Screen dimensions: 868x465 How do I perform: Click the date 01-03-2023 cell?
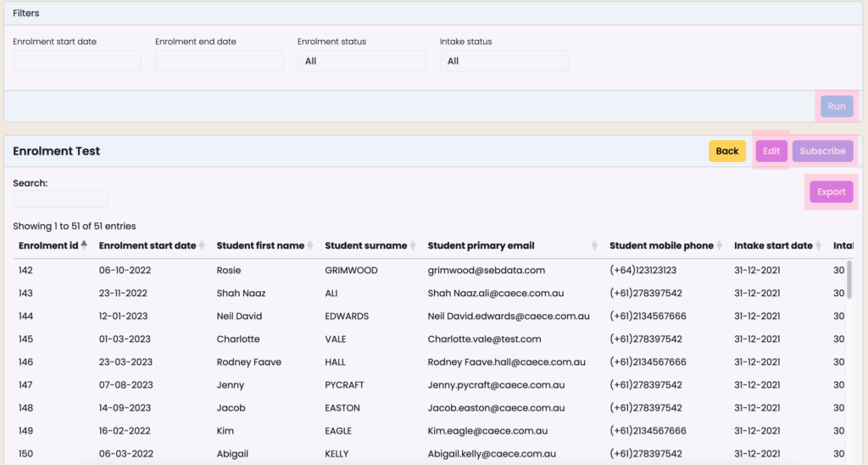click(125, 339)
